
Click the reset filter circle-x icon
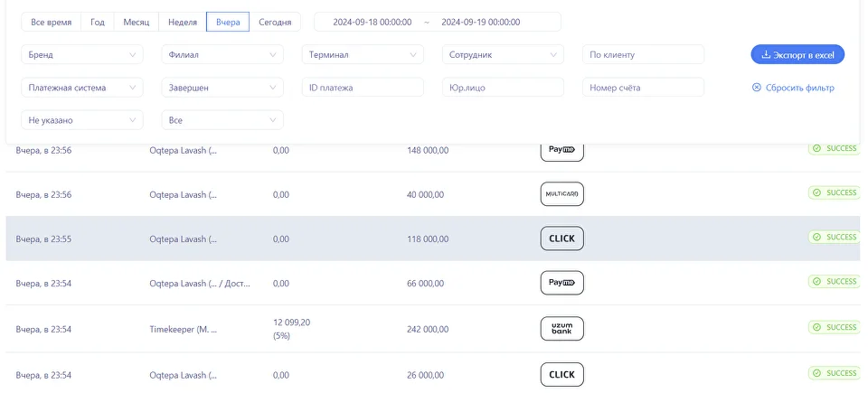click(757, 88)
